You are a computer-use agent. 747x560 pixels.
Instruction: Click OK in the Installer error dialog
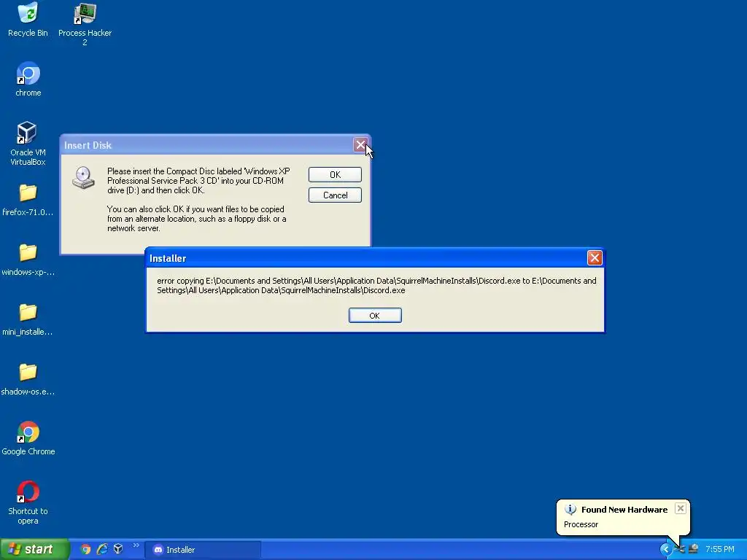[x=375, y=315]
